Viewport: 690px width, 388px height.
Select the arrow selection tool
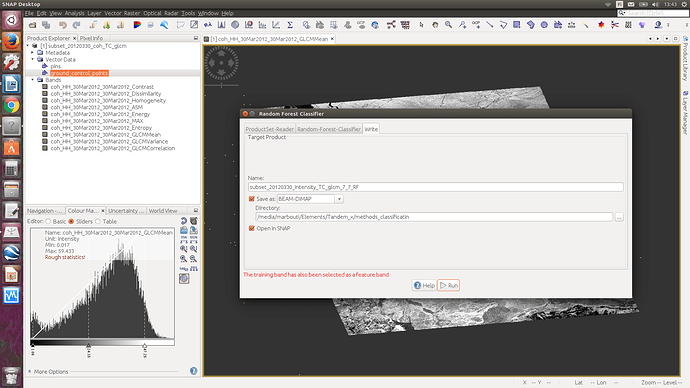pyautogui.click(x=421, y=25)
